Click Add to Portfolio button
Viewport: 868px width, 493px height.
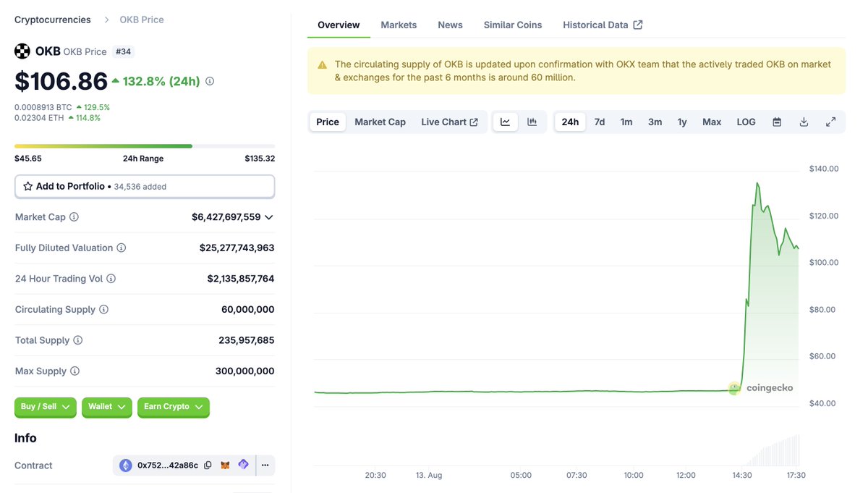coord(145,186)
